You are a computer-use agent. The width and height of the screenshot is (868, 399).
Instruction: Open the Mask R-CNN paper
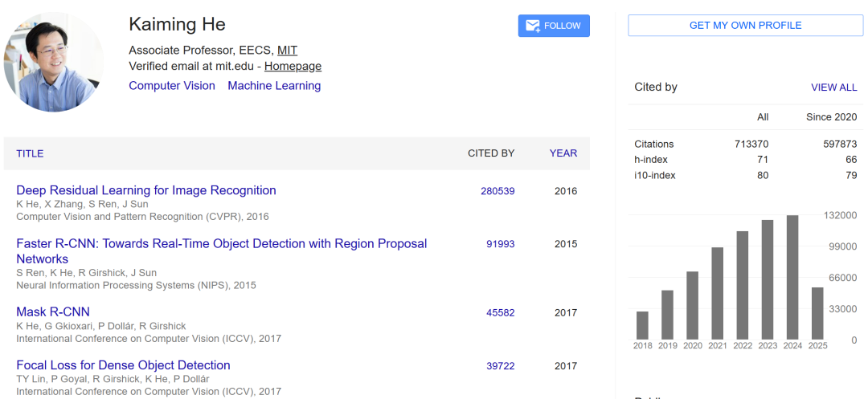(x=52, y=311)
